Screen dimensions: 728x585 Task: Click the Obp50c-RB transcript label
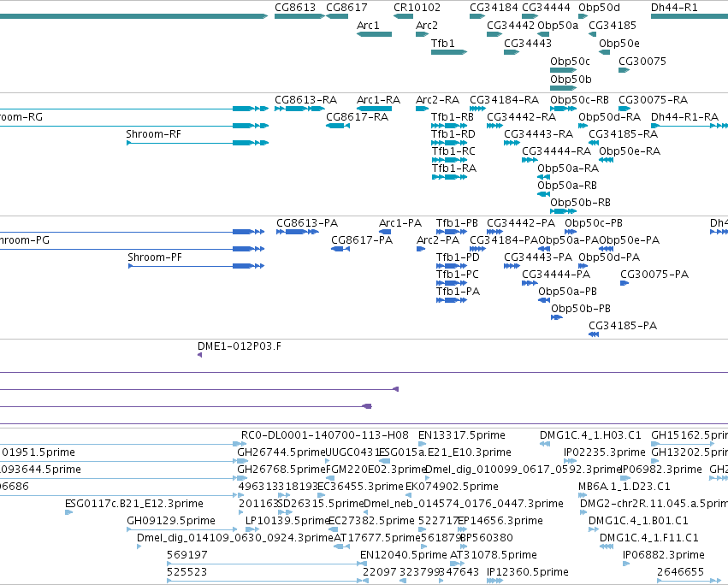(579, 100)
